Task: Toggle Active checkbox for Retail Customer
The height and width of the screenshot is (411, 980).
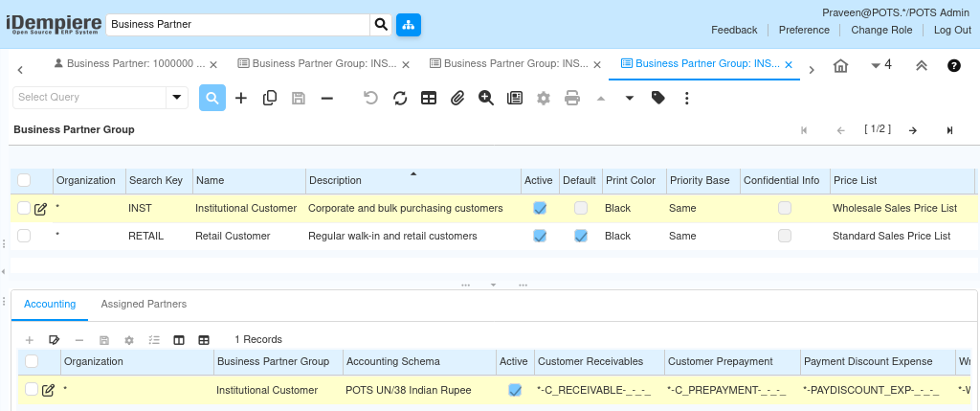Action: 540,236
